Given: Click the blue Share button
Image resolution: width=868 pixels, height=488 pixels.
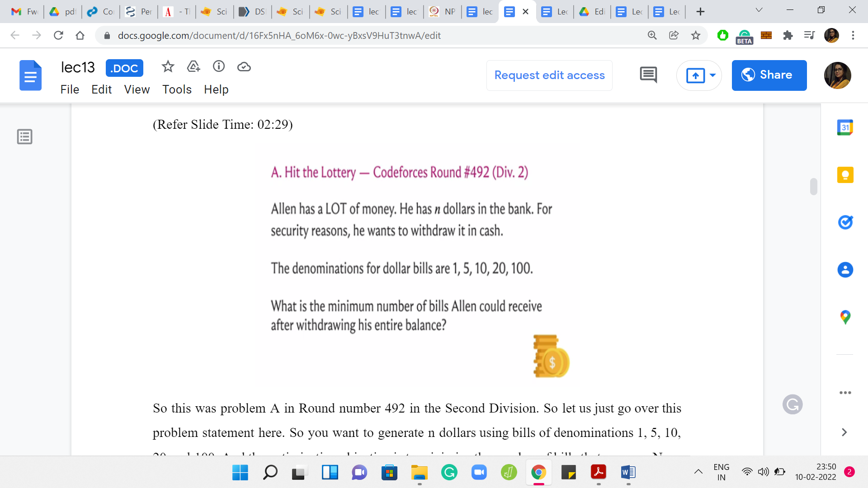Looking at the screenshot, I should point(769,75).
